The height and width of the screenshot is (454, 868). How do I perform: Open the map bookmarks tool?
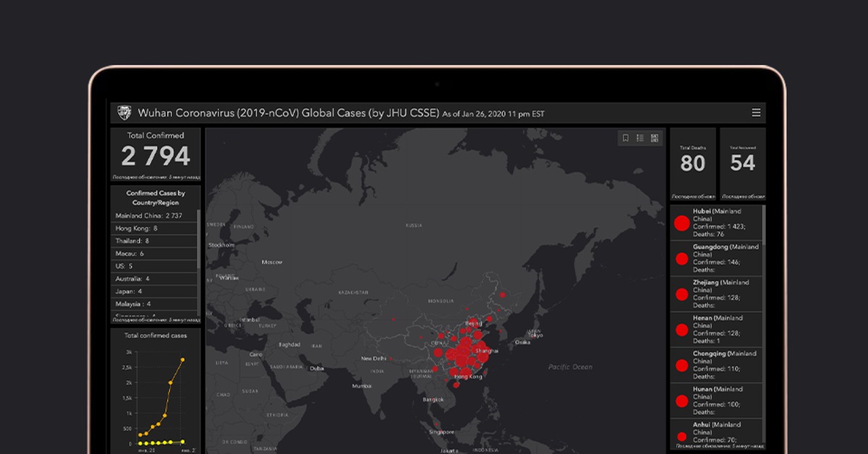pyautogui.click(x=626, y=138)
